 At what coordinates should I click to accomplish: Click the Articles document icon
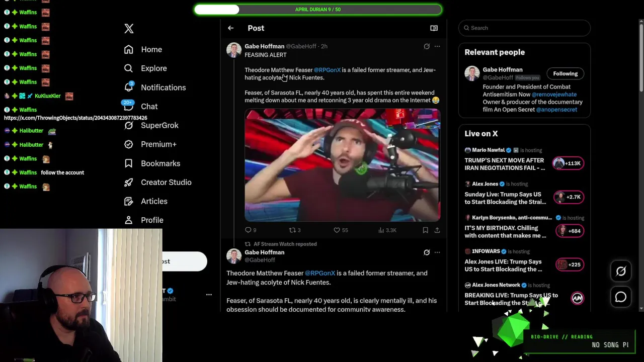pos(129,201)
